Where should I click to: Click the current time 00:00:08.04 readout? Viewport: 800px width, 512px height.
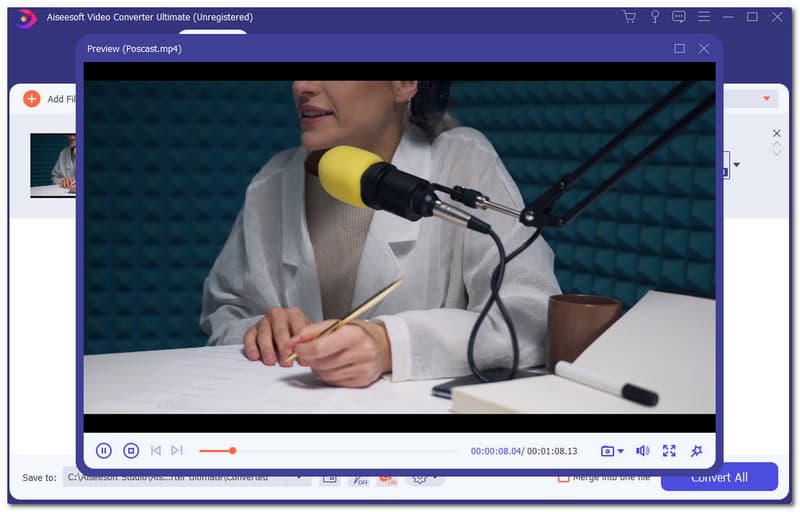coord(495,451)
